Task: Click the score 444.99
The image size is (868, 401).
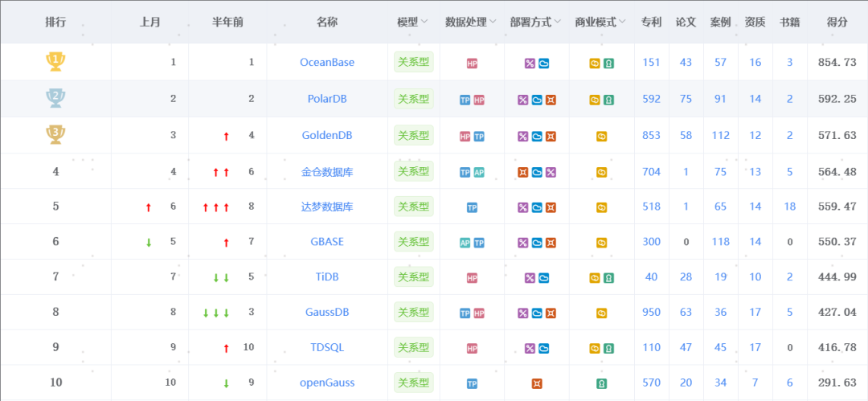Action: pyautogui.click(x=837, y=277)
